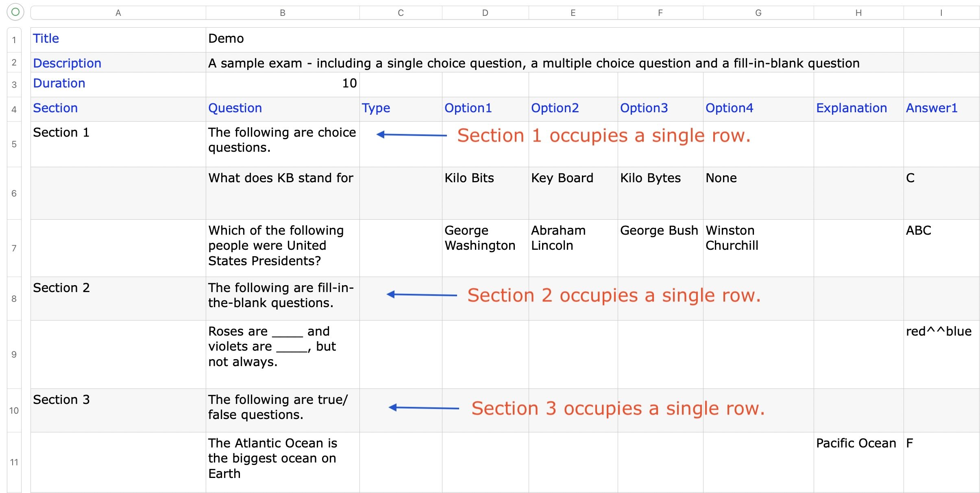Select row 9 header
The height and width of the screenshot is (493, 980).
point(14,354)
